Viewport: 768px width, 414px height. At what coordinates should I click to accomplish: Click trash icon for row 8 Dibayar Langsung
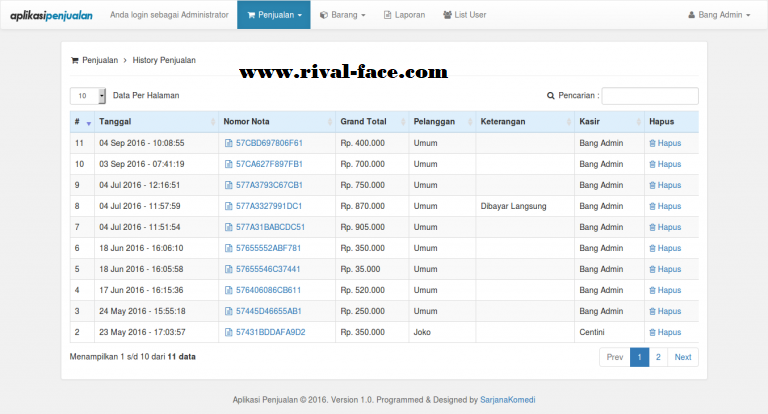652,206
